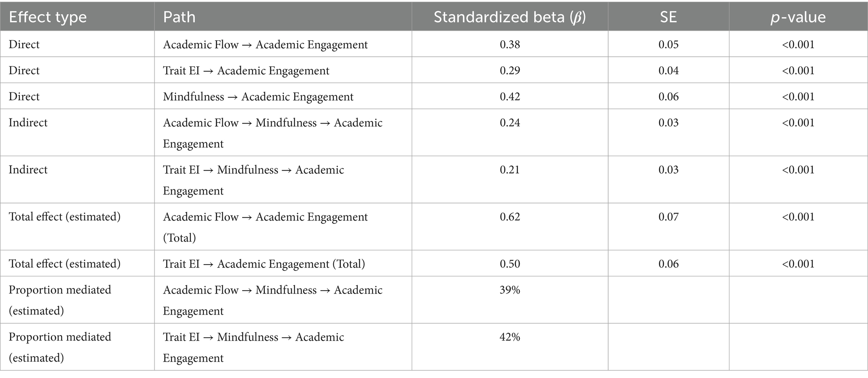Screen dimensions: 868x378
Task: Select "Academic Flow → Academic Engagement (Total)" path cell
Action: 265,227
